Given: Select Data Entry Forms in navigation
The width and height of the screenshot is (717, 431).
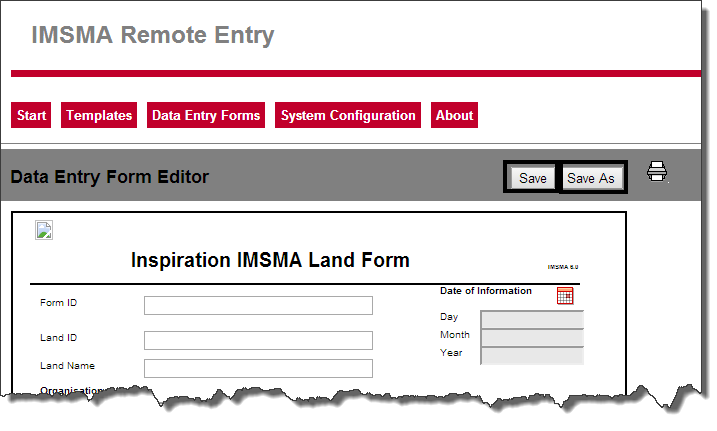Looking at the screenshot, I should click(206, 116).
